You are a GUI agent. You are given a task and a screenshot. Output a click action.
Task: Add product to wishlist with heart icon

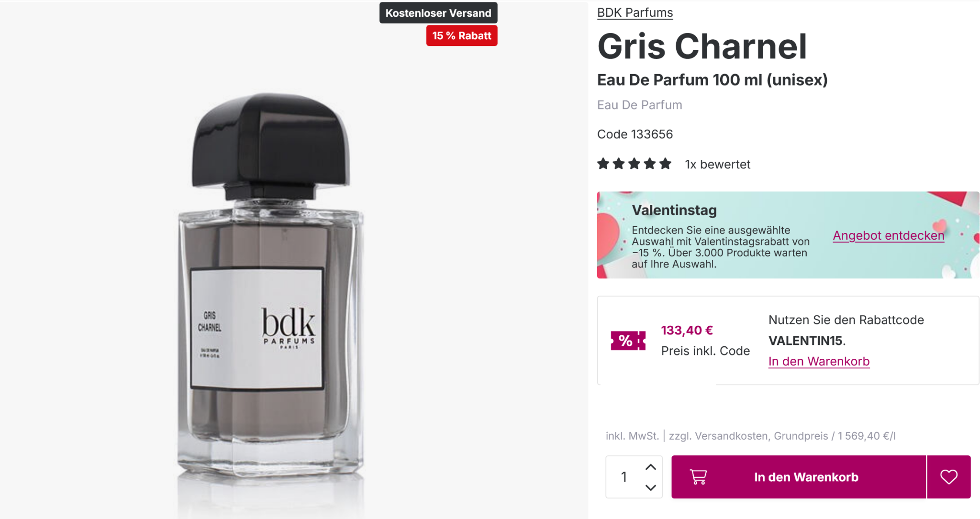point(949,477)
